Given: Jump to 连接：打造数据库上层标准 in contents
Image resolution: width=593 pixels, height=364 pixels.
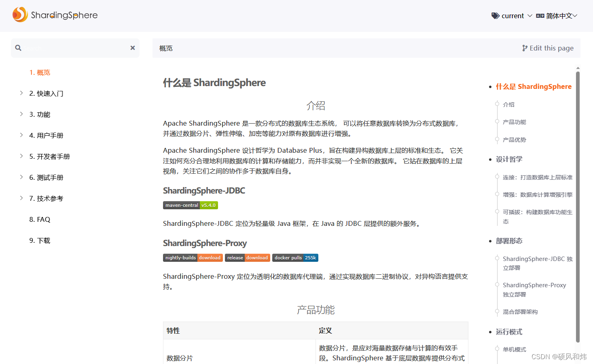Looking at the screenshot, I should [538, 177].
